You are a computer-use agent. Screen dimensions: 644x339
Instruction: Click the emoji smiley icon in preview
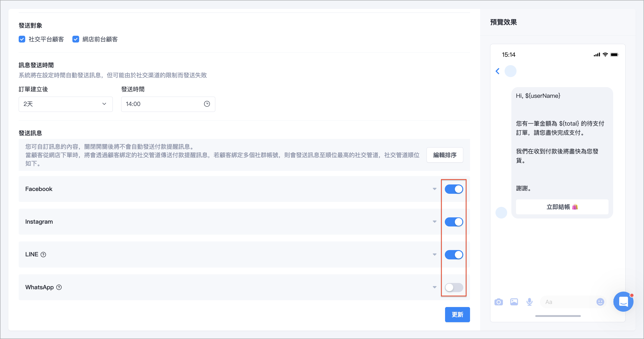(600, 302)
